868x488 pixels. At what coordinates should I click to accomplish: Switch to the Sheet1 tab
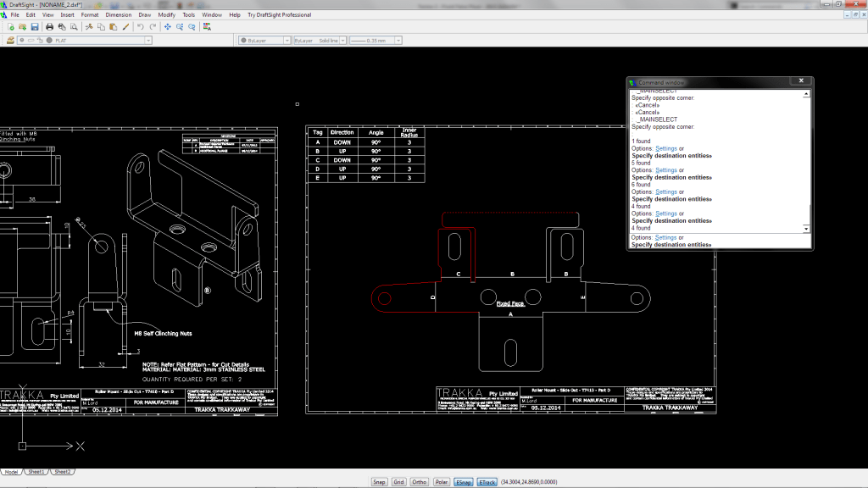pos(36,471)
